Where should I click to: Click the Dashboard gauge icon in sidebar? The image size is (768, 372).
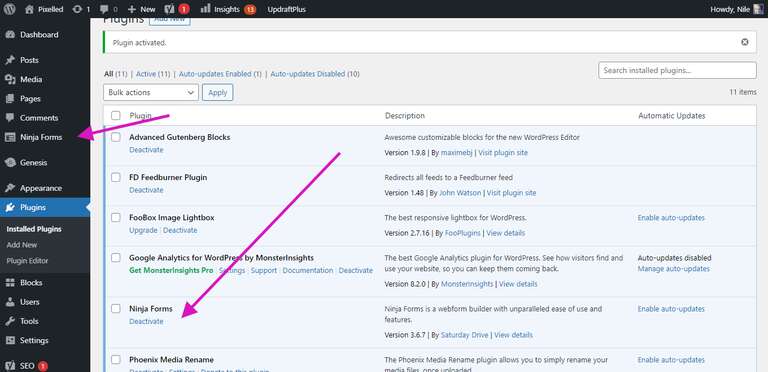point(10,35)
